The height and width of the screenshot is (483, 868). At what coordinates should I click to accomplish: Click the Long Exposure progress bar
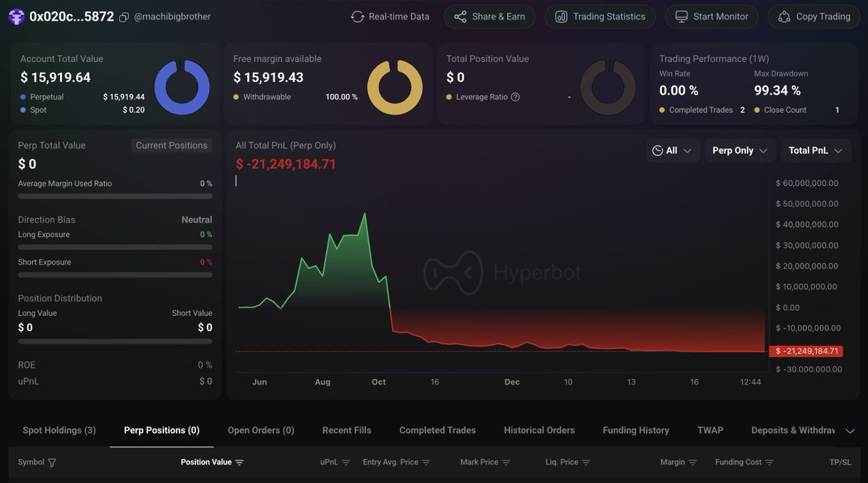point(115,247)
